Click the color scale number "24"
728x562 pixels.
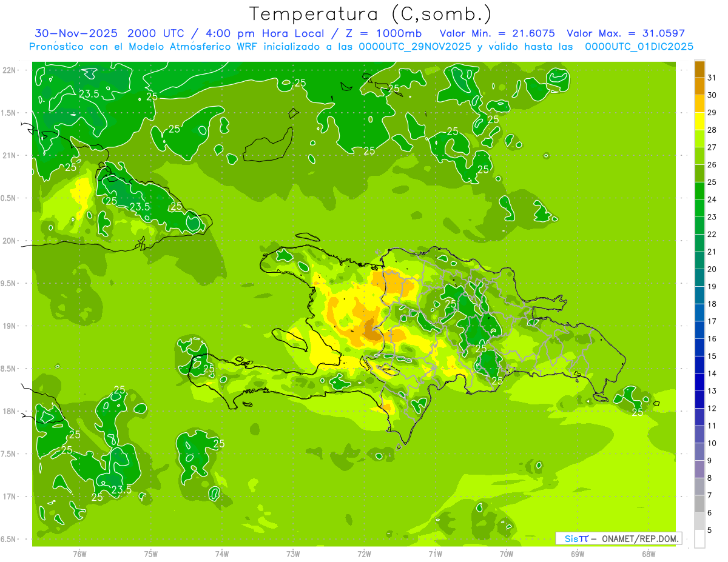pos(712,199)
